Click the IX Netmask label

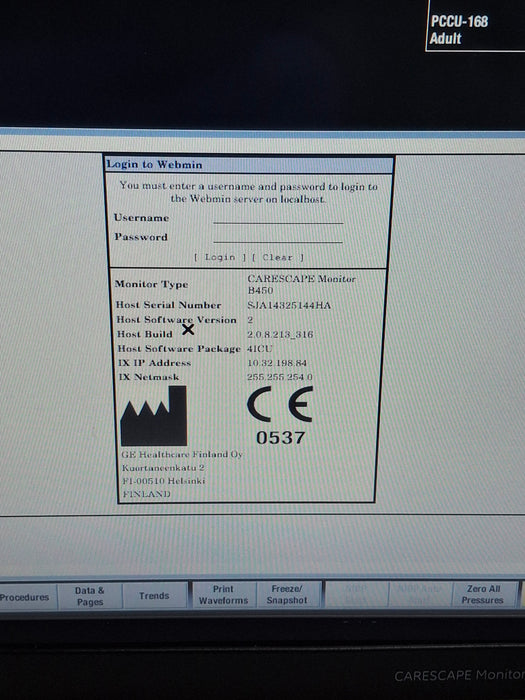coord(149,377)
